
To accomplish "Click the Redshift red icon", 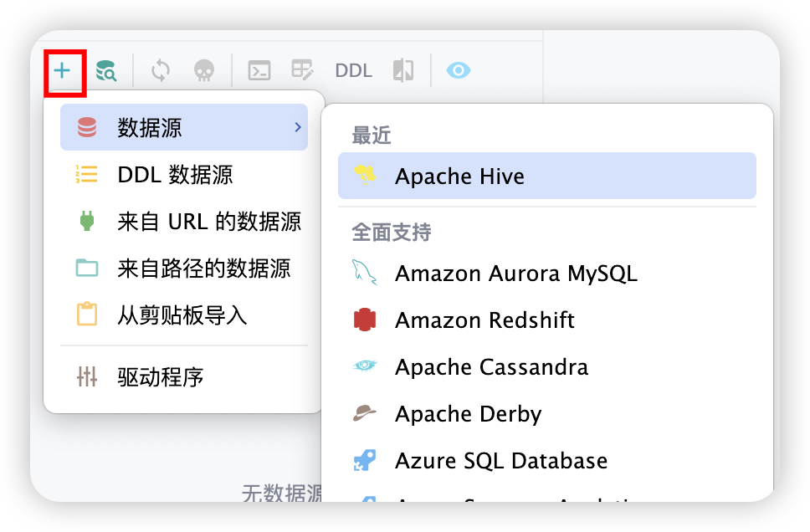I will (x=365, y=320).
